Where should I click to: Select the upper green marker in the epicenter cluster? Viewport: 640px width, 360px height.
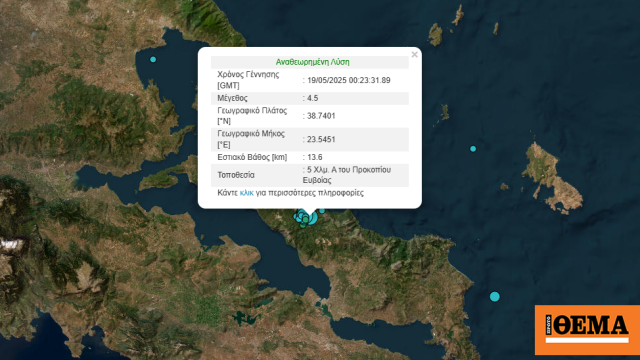[x=305, y=220]
